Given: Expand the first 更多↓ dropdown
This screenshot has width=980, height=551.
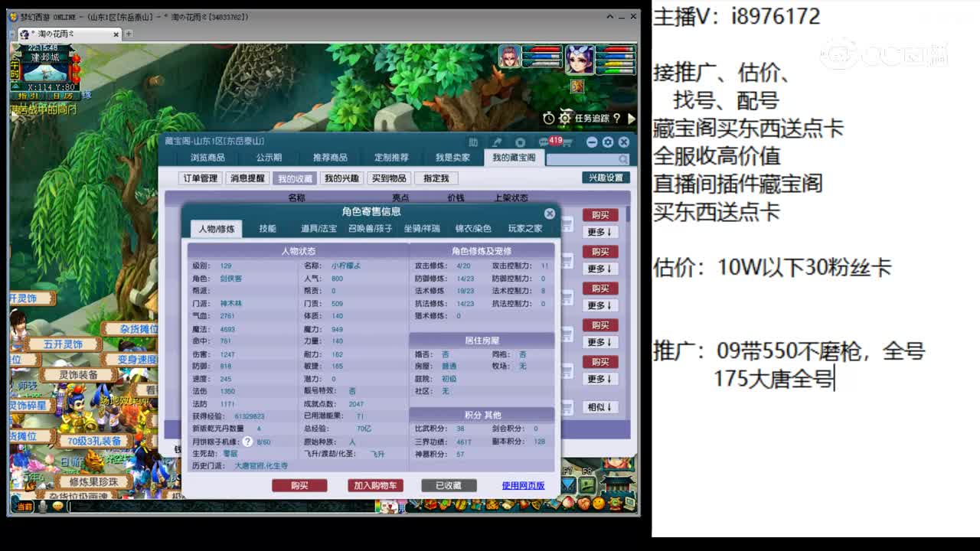Looking at the screenshot, I should [600, 232].
